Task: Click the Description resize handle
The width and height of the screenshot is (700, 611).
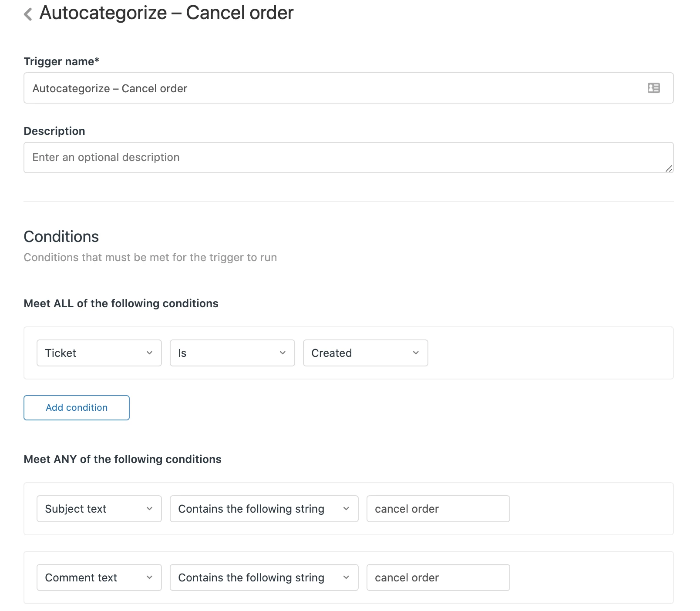Action: tap(669, 169)
